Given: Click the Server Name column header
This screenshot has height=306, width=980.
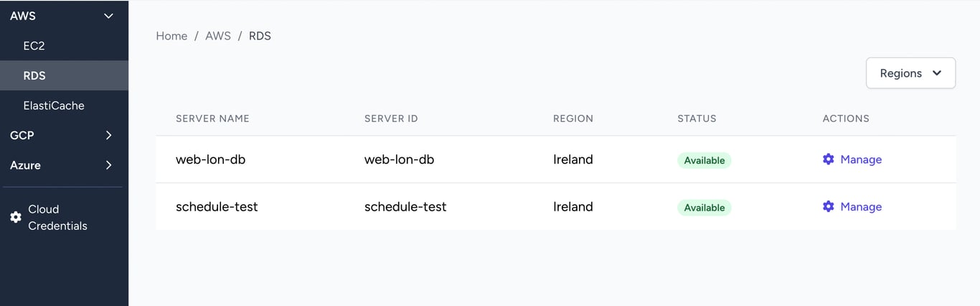Looking at the screenshot, I should [212, 119].
